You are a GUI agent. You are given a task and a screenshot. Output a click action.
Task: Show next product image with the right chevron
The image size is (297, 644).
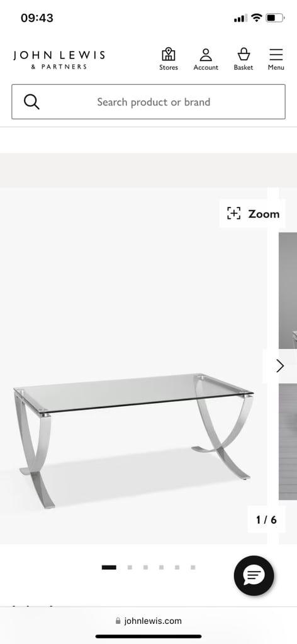coord(279,365)
